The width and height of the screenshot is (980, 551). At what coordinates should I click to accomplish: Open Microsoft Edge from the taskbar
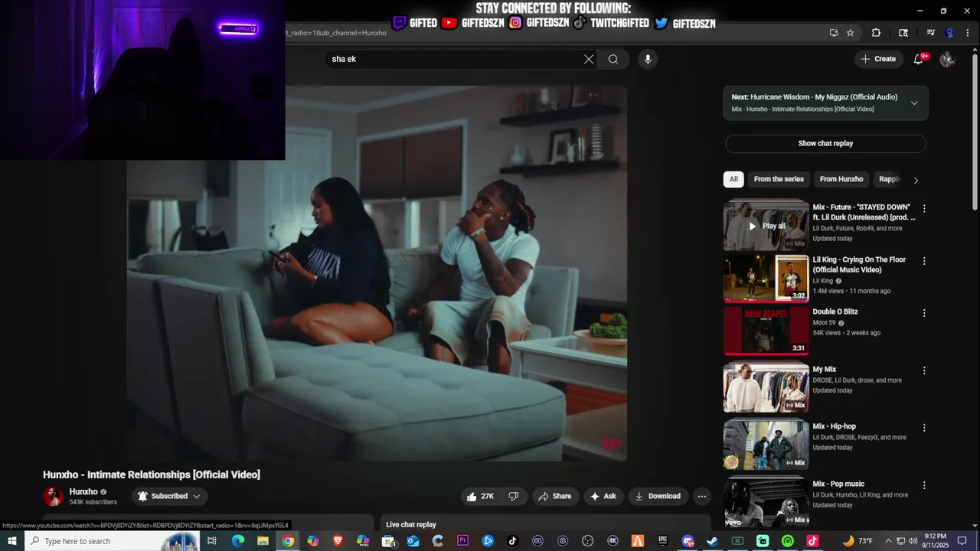[238, 541]
